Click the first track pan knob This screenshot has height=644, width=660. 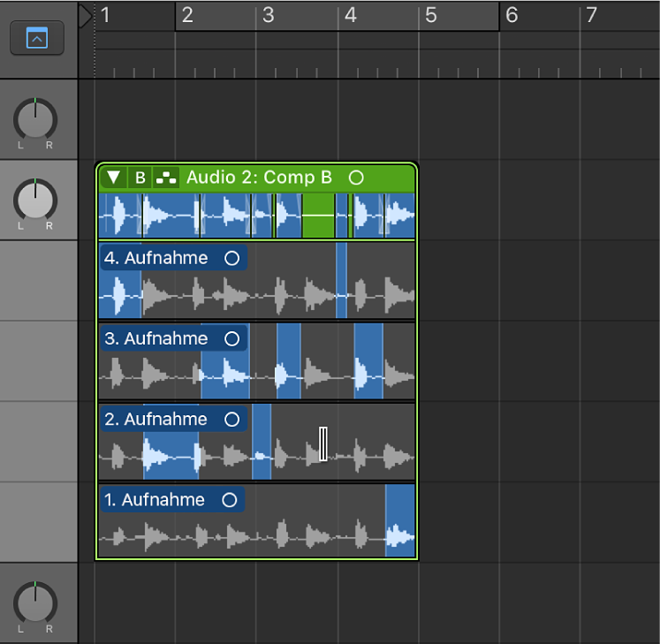tap(35, 119)
